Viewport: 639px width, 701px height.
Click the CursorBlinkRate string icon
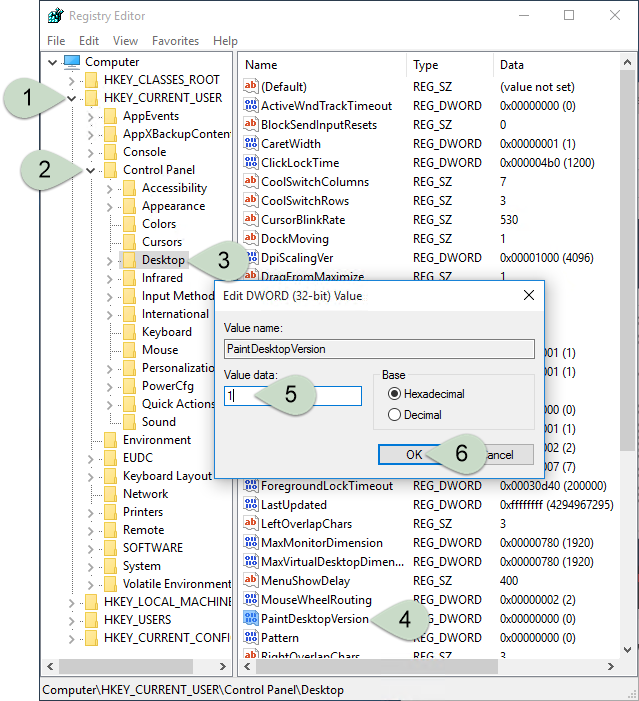point(250,220)
